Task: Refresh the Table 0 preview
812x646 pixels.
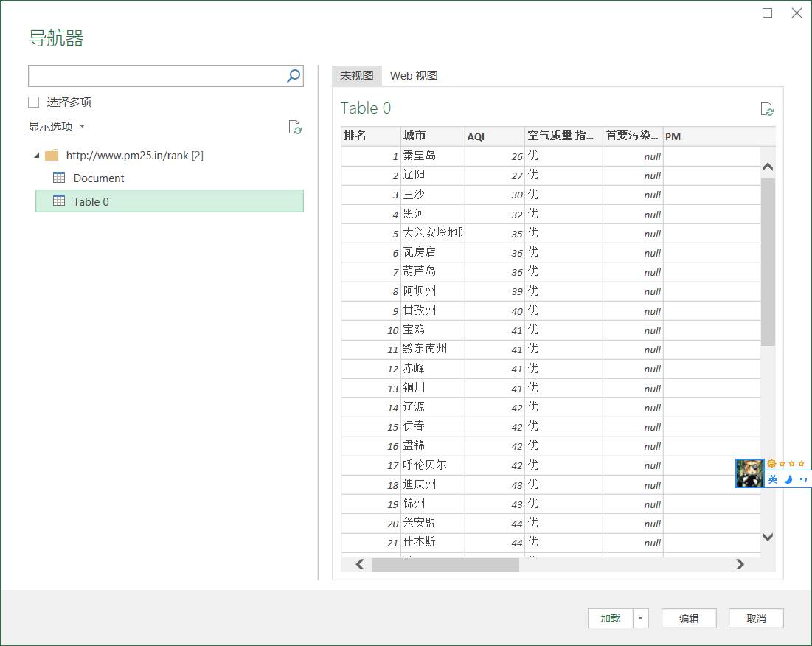Action: pos(767,108)
